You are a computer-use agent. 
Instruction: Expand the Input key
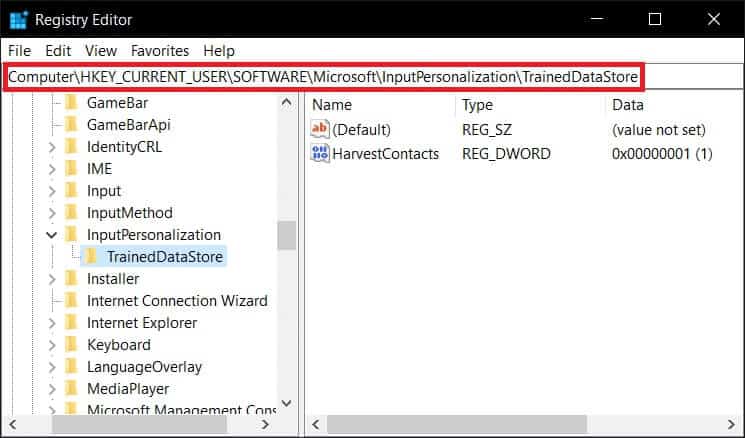(x=52, y=191)
